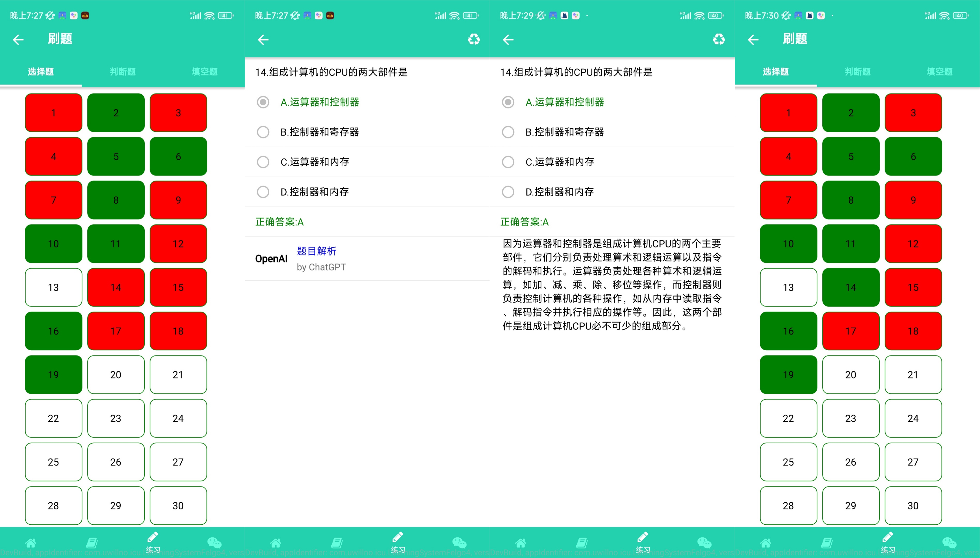
Task: Tap the home icon in the leftmost screen's bottom bar
Action: [x=31, y=543]
